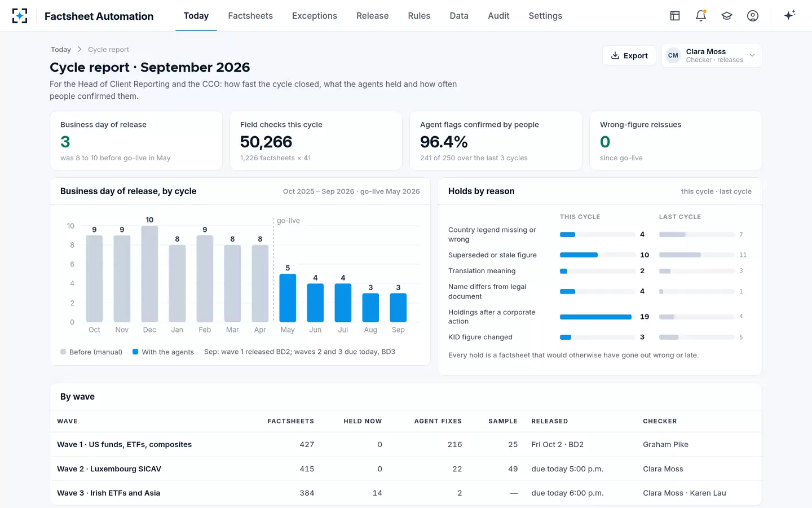Click the Dec bar in release chart
Image resolution: width=812 pixels, height=508 pixels.
click(x=149, y=274)
